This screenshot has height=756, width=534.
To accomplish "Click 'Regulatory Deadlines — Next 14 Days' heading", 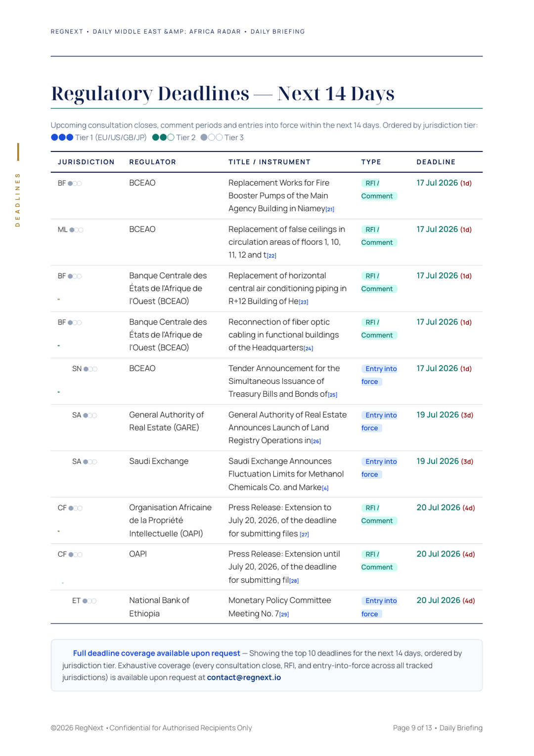I will 223,94.
